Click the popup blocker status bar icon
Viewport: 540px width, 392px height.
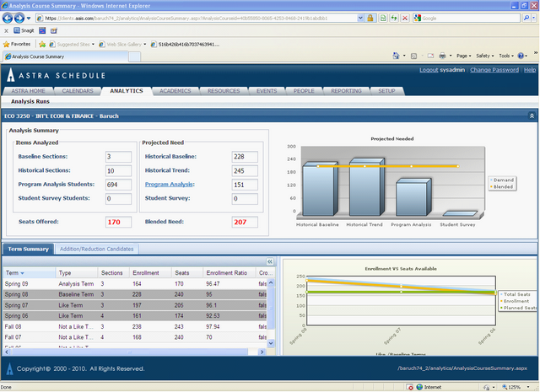pos(409,387)
